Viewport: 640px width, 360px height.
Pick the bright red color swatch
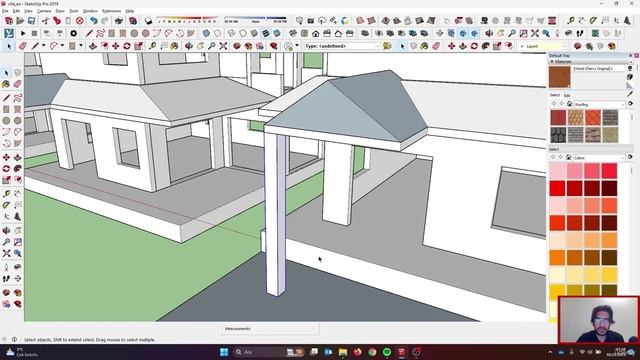coord(558,189)
